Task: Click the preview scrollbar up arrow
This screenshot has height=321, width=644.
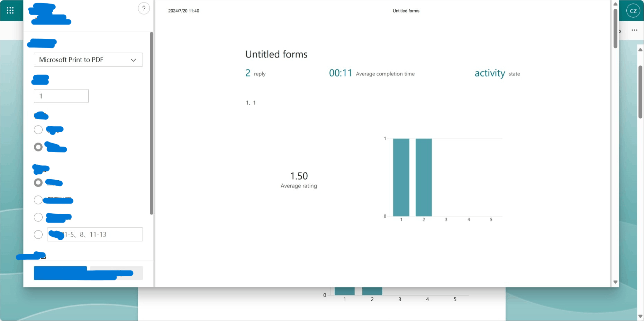Action: tap(615, 4)
